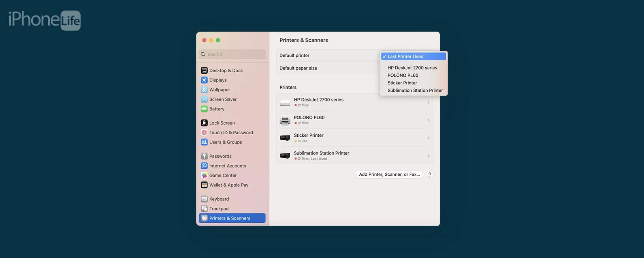Image resolution: width=644 pixels, height=258 pixels.
Task: Select Touch ID & Password label
Action: 231,133
